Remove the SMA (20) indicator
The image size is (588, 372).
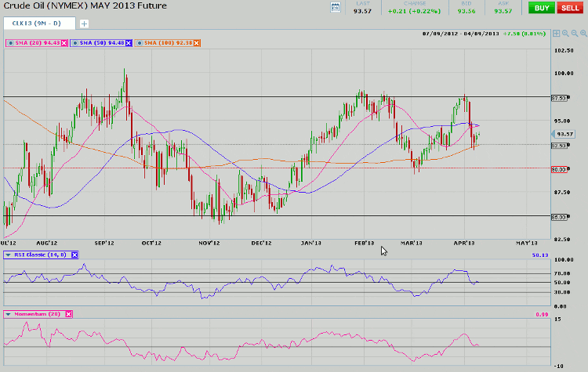[65, 42]
